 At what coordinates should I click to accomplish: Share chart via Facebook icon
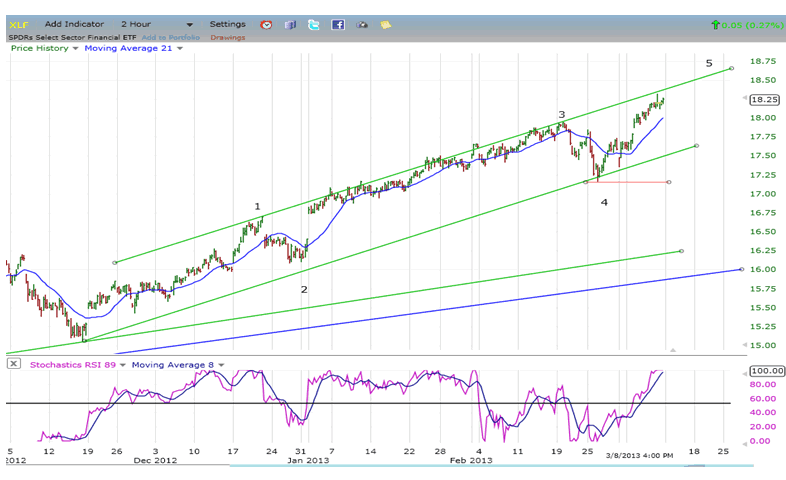pyautogui.click(x=338, y=24)
